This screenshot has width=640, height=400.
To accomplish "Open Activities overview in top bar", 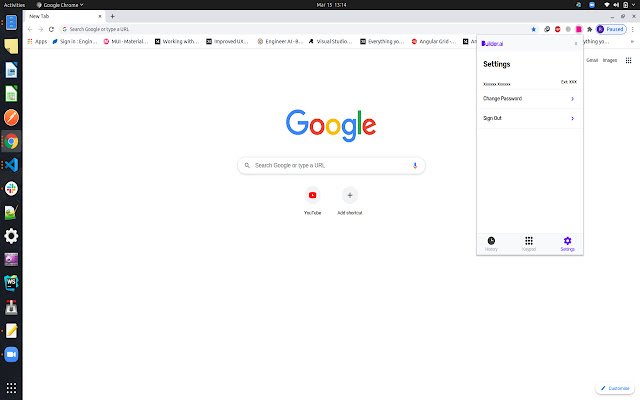I will pos(14,5).
